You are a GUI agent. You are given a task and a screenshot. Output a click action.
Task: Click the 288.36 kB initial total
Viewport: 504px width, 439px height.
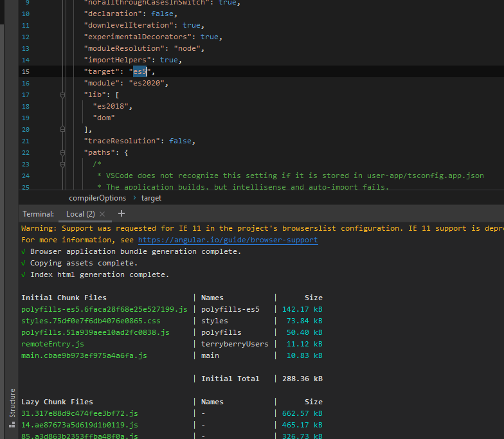coord(302,379)
